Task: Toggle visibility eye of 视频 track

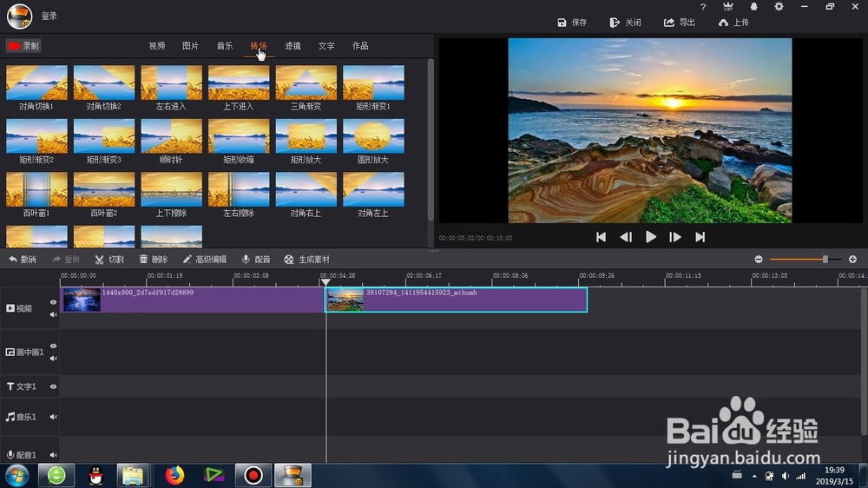Action: [53, 302]
